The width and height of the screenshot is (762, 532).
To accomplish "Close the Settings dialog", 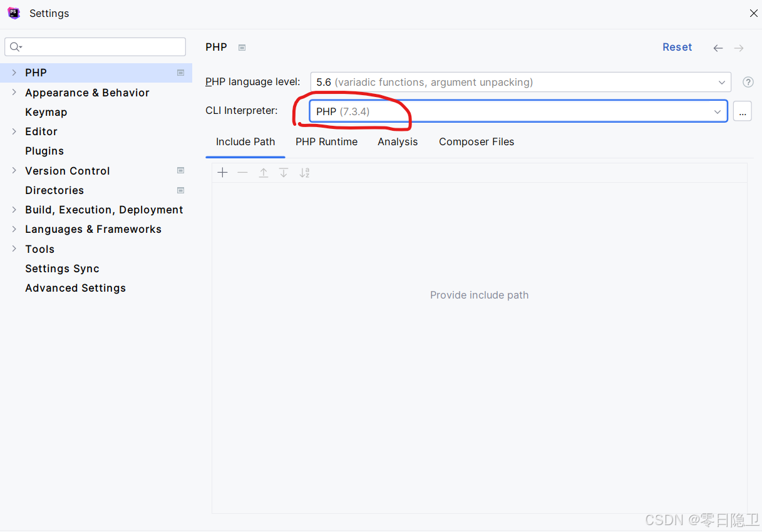I will tap(754, 13).
